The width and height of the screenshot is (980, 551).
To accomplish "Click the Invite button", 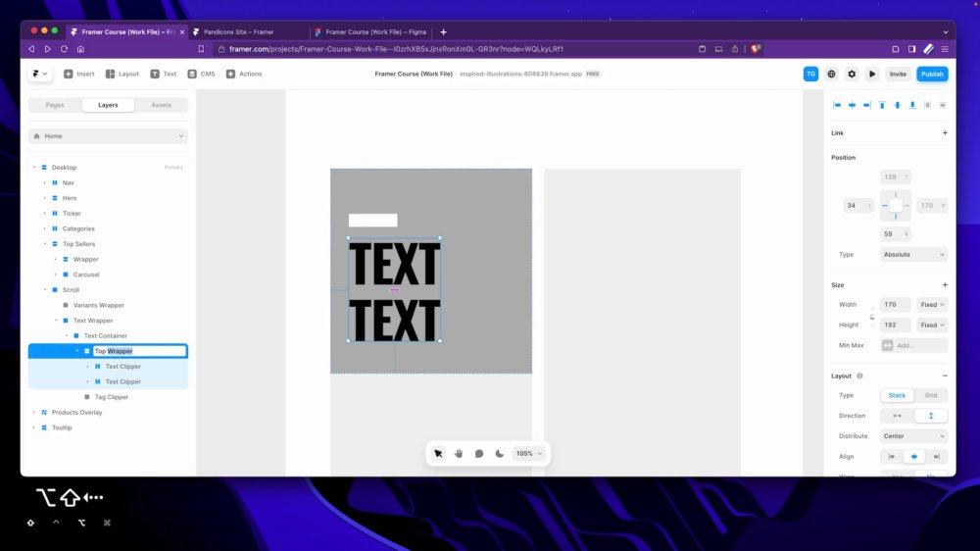I will pos(898,74).
